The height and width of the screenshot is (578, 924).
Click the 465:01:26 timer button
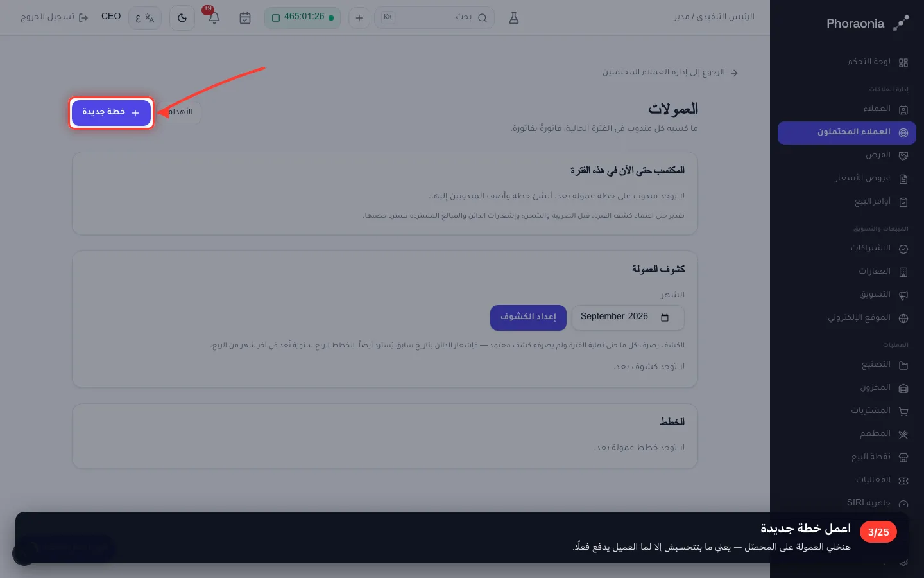point(302,18)
